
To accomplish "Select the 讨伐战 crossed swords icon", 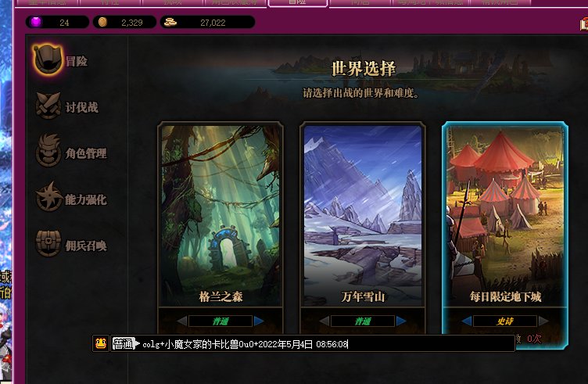I will (x=48, y=106).
